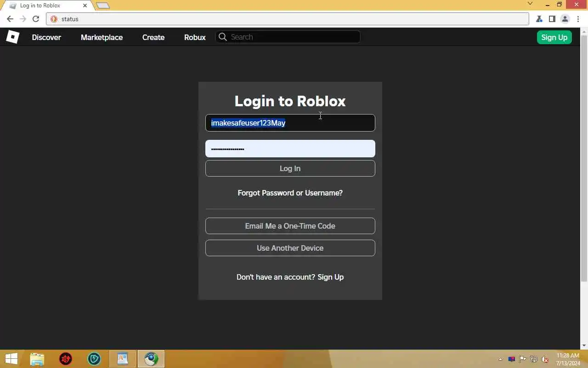
Task: Click the network icon in system tray
Action: [533, 359]
